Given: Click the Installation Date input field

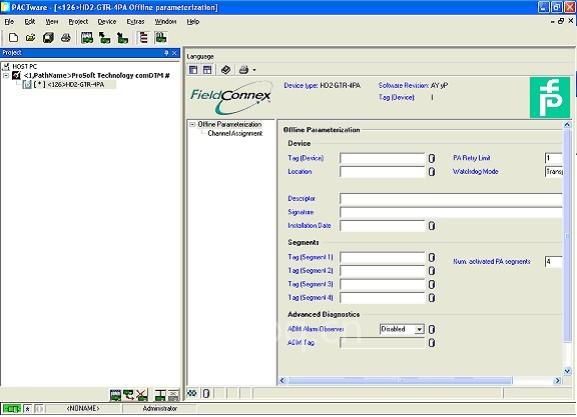Looking at the screenshot, I should pos(382,226).
